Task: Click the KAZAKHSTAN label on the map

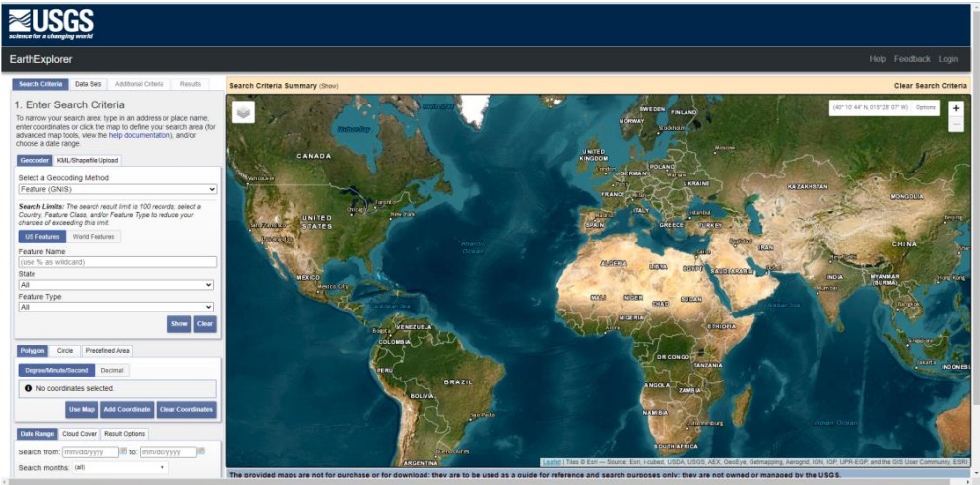Action: point(808,187)
